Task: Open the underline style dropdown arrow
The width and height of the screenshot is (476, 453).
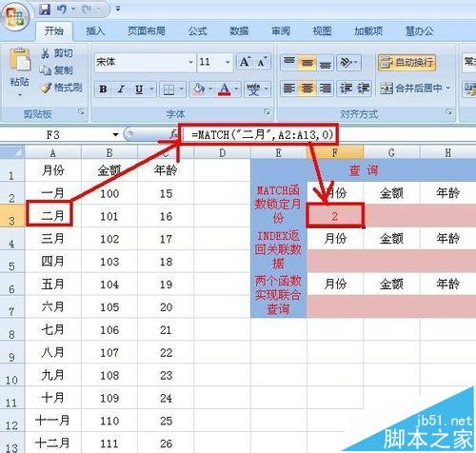Action: click(x=151, y=89)
